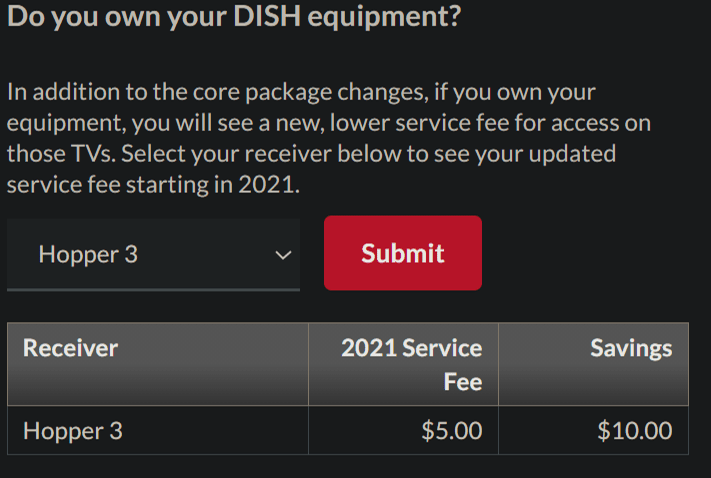Click the word "Fee" in table header
Image resolution: width=711 pixels, height=478 pixels.
[463, 382]
